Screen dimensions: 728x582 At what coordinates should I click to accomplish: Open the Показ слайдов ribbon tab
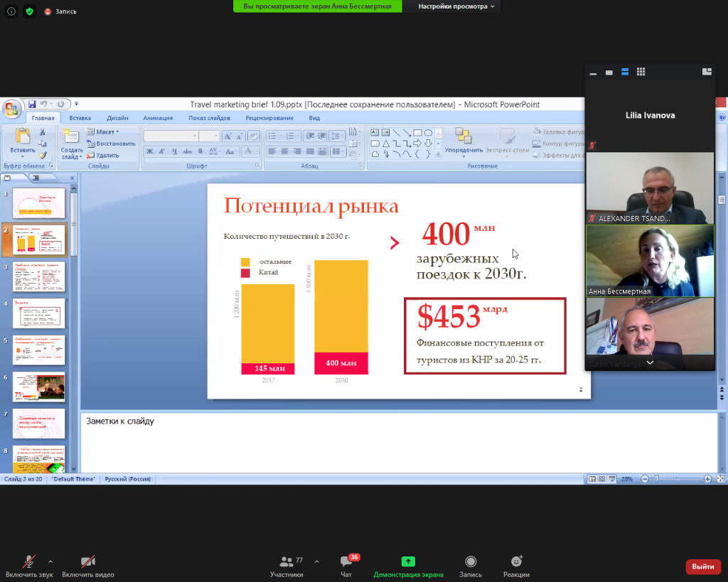(209, 118)
